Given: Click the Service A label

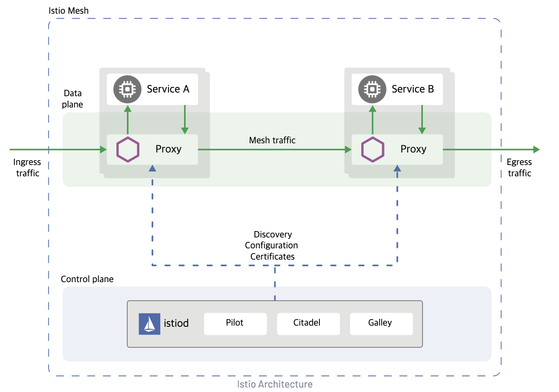Looking at the screenshot, I should click(168, 89).
